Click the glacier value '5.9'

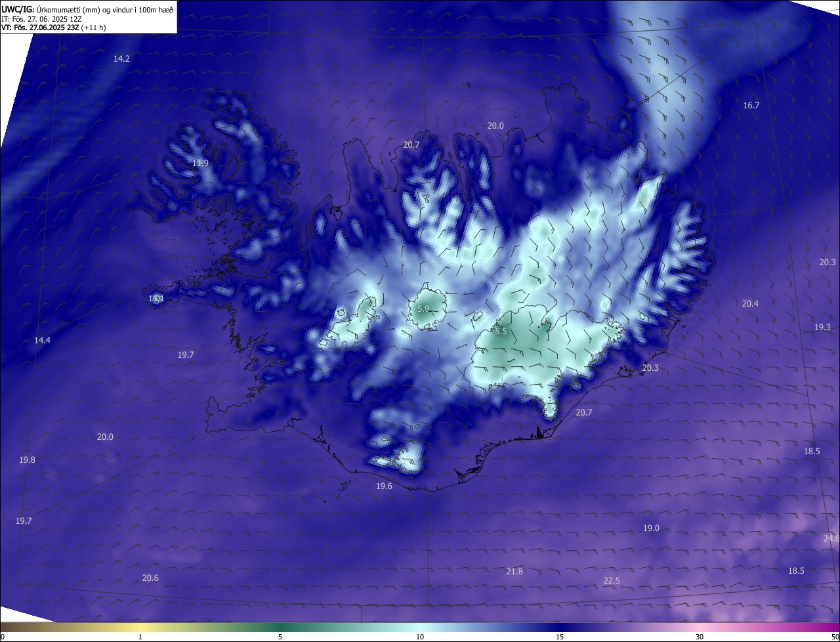click(423, 309)
